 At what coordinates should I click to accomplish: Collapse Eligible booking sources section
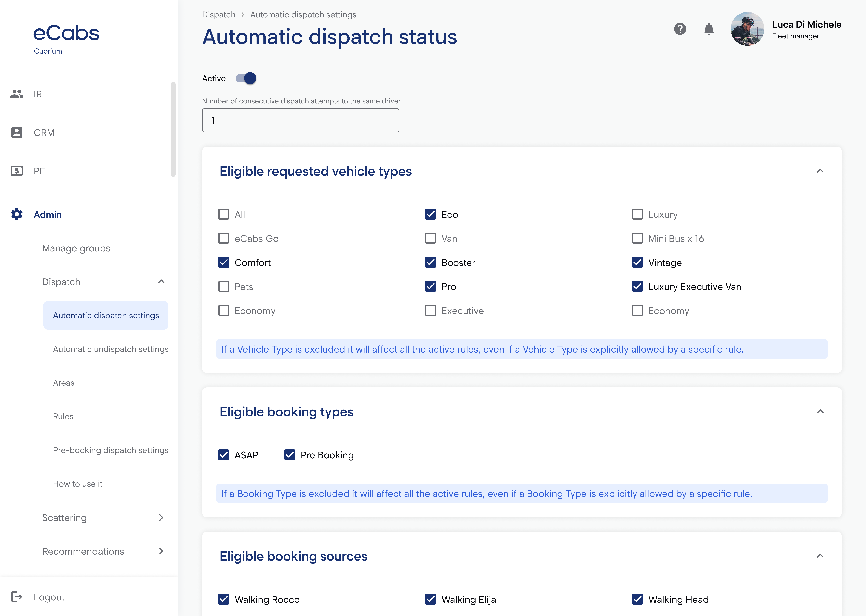(820, 556)
